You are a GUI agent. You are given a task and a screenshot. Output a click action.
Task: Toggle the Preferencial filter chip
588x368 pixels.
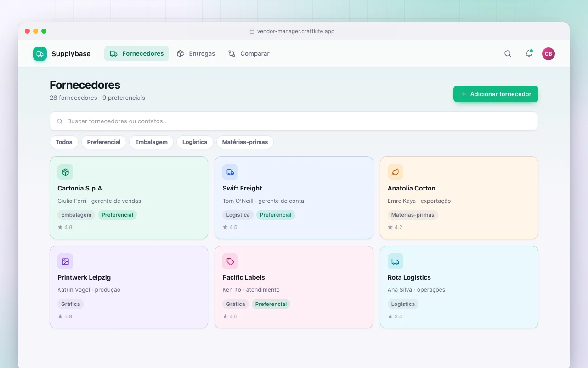click(x=104, y=142)
